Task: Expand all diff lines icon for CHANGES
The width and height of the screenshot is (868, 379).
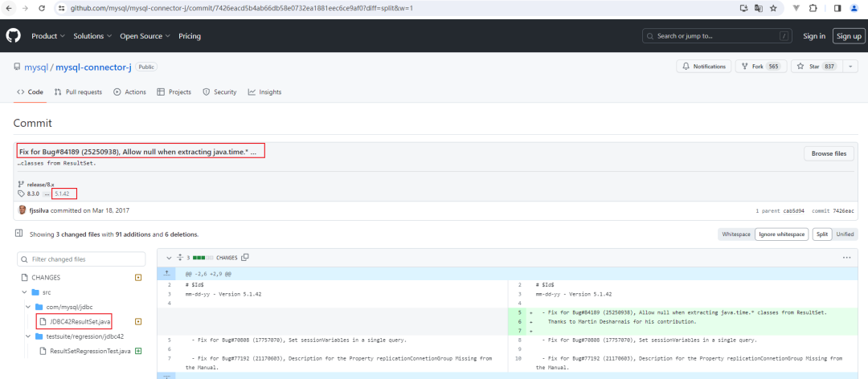Action: point(180,257)
